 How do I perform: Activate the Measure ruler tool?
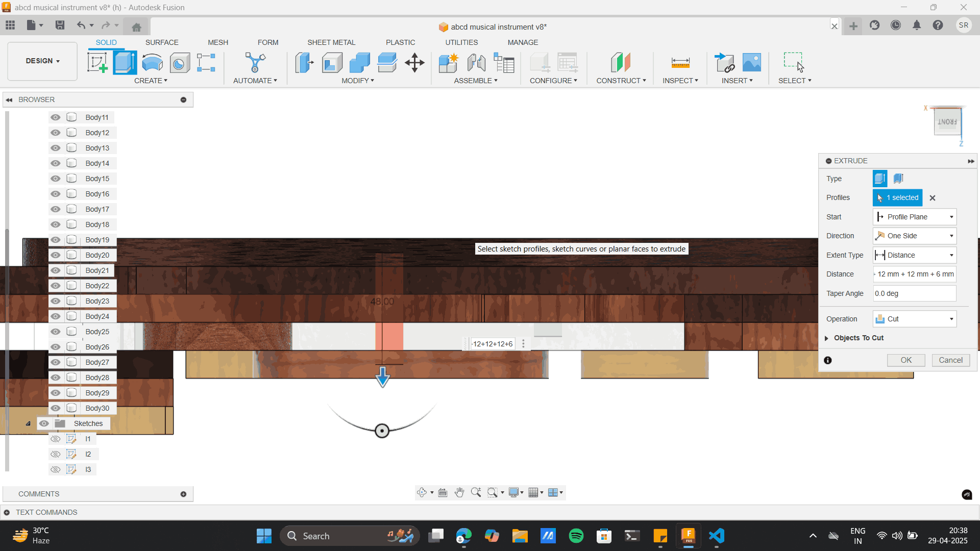click(x=680, y=63)
